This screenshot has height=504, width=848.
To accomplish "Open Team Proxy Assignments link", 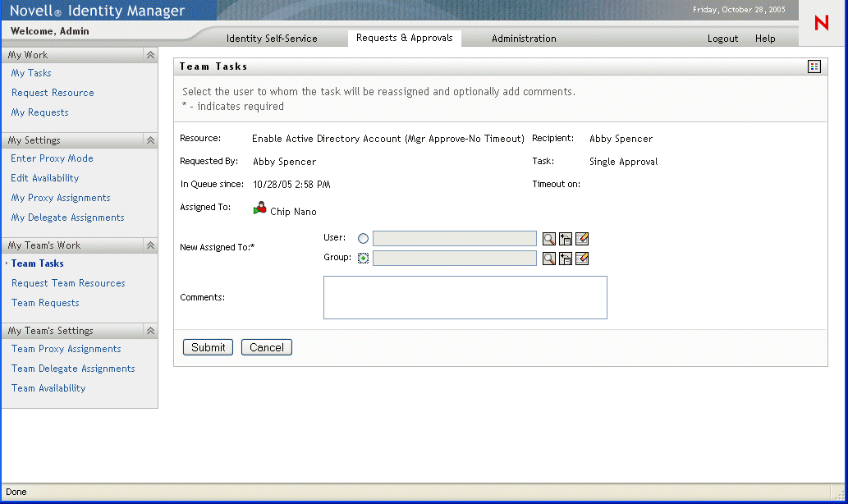I will tap(66, 349).
